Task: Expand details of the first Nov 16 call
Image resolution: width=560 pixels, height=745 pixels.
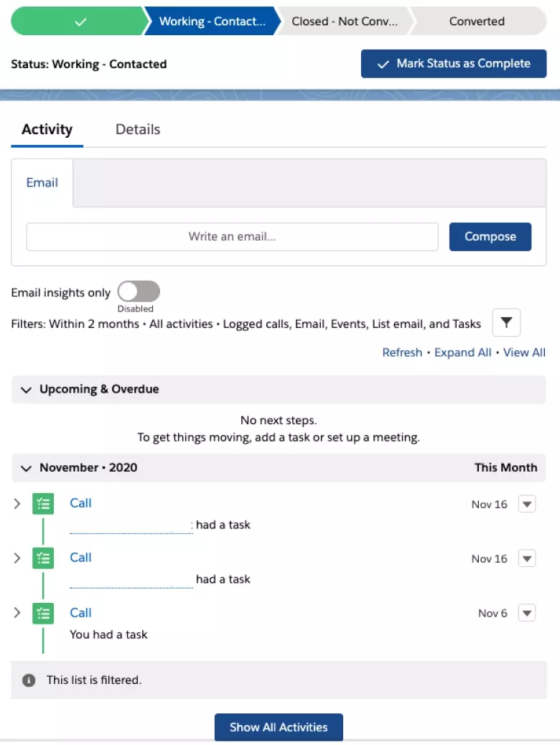Action: pos(17,504)
